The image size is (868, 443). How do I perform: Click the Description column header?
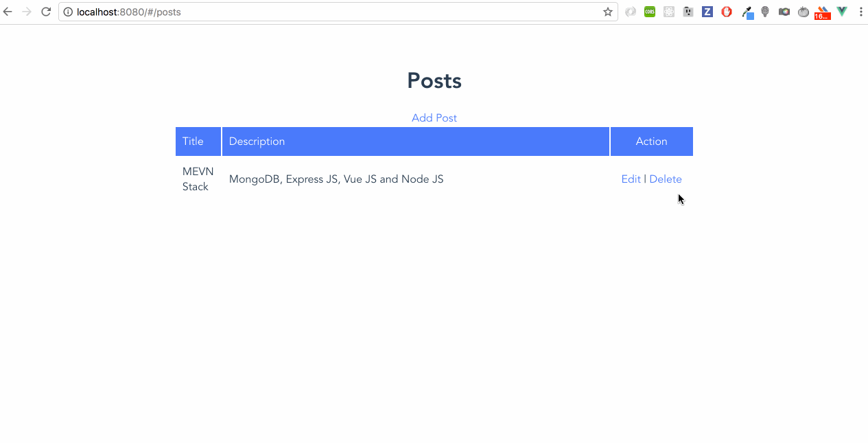click(416, 141)
